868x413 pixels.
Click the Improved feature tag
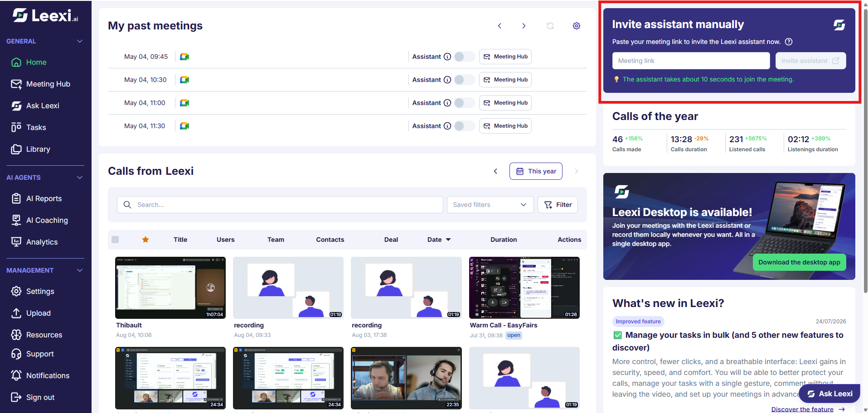pyautogui.click(x=638, y=322)
